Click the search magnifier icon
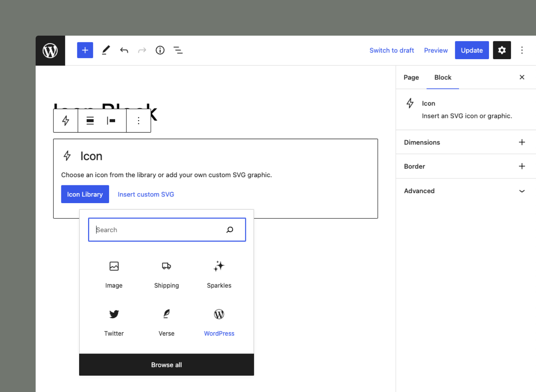The width and height of the screenshot is (536, 392). (x=230, y=229)
